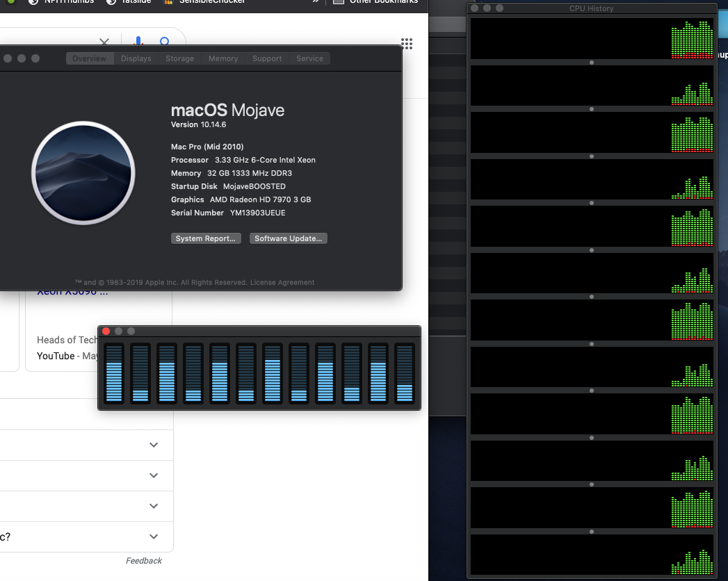Open the Xeon X5690 search result link
Image resolution: width=728 pixels, height=581 pixels.
pyautogui.click(x=72, y=292)
